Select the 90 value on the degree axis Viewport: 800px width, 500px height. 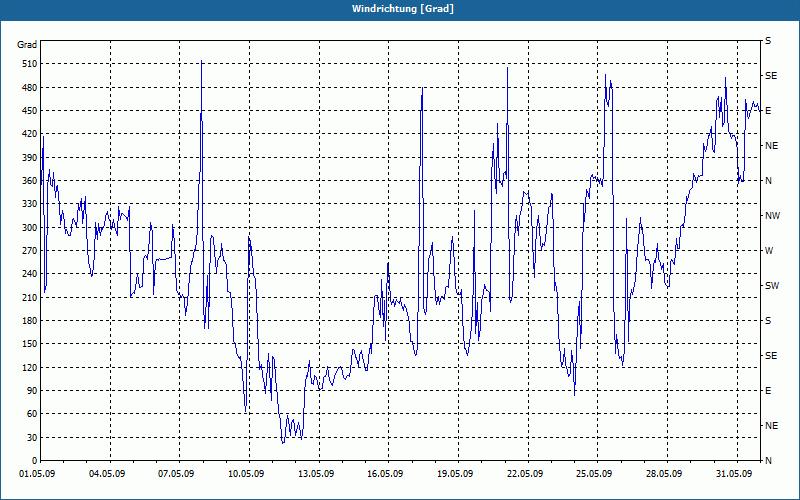32,391
